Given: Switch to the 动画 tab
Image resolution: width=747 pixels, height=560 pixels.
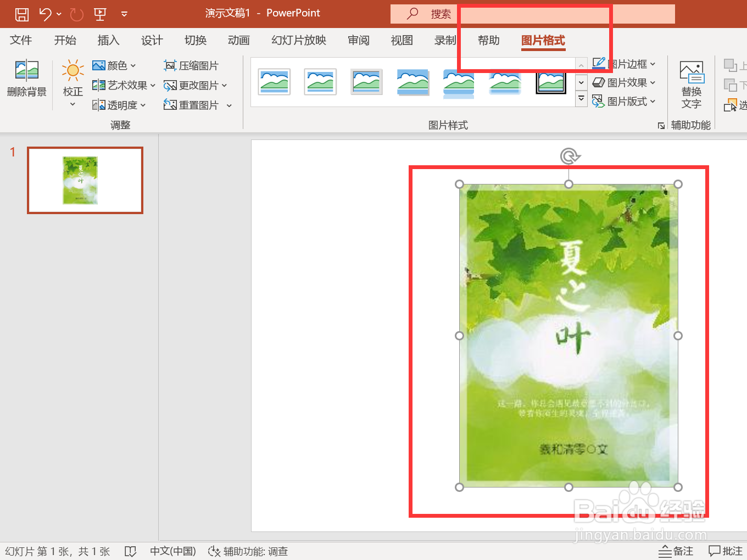Looking at the screenshot, I should pos(239,40).
